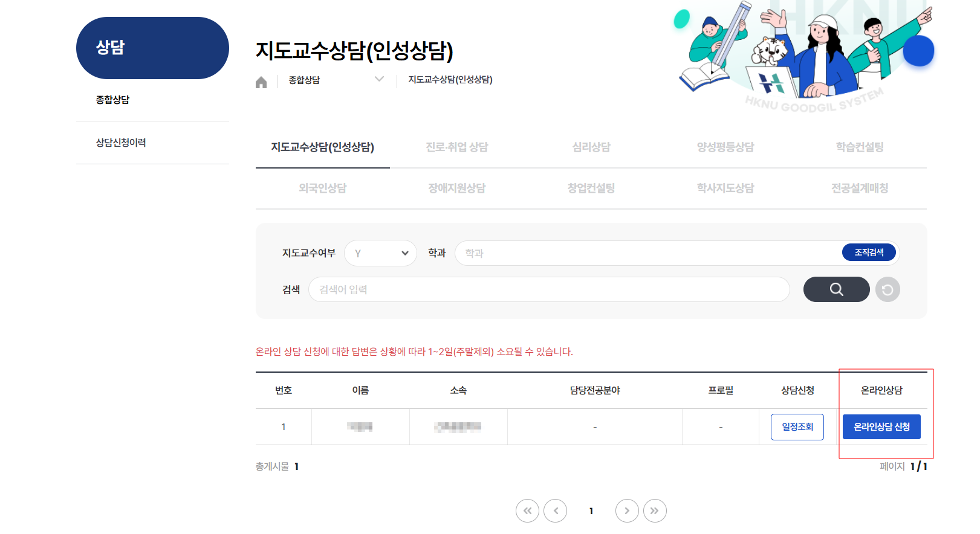Select the 학습컨설팅 tab
Viewport: 980px width, 534px height.
tap(859, 147)
